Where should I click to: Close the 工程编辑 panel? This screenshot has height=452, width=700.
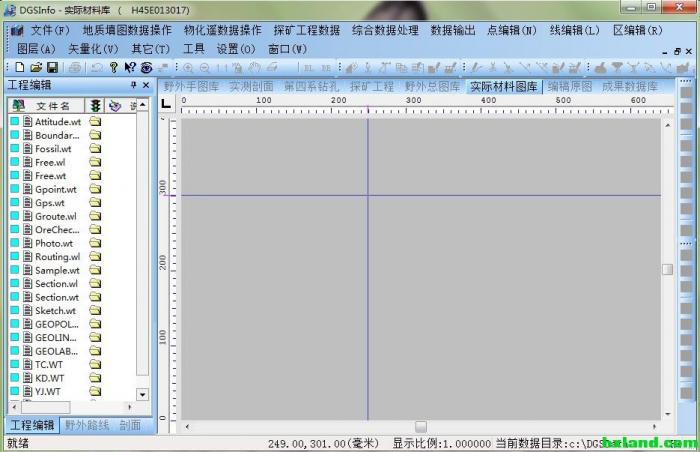click(146, 85)
